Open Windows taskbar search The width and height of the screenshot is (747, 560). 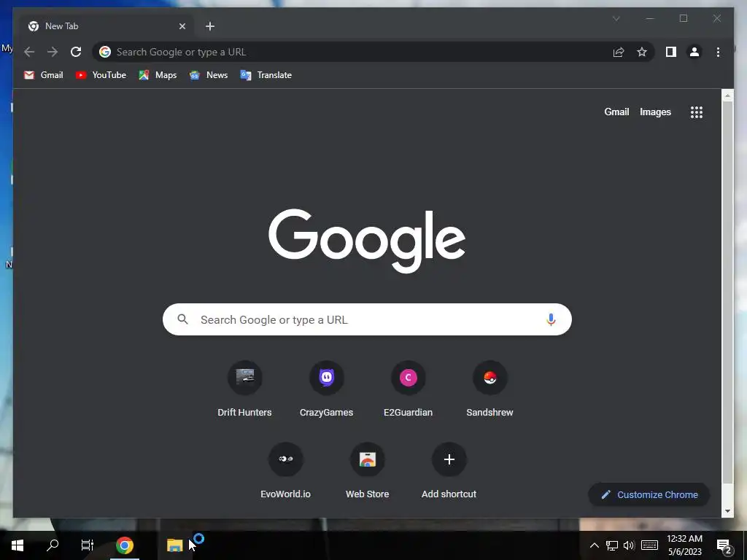[x=53, y=545]
